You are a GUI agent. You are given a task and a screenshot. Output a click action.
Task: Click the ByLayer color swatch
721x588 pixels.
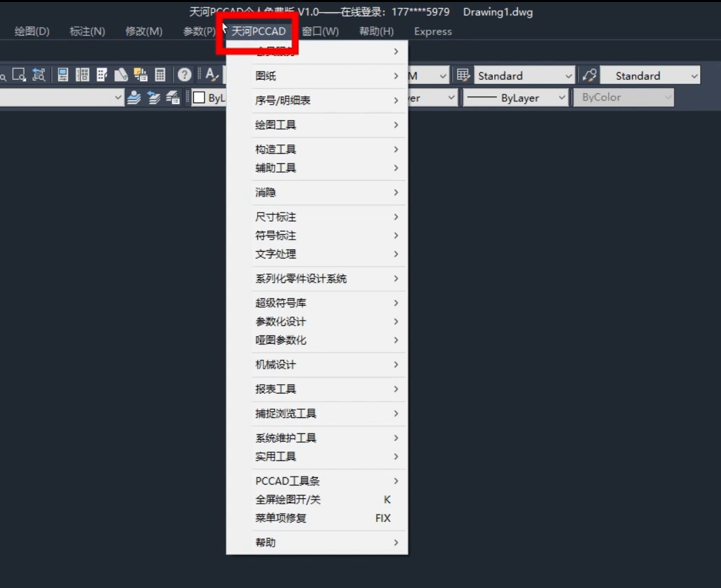tap(199, 98)
